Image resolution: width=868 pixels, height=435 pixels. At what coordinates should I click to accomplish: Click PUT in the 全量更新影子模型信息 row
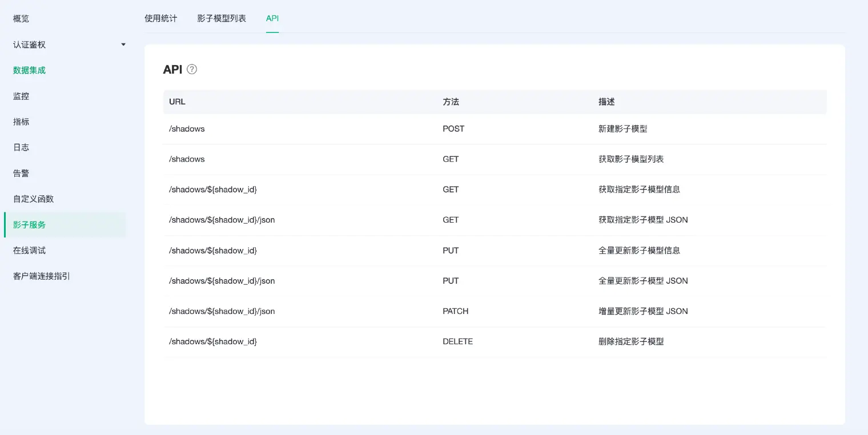tap(451, 251)
